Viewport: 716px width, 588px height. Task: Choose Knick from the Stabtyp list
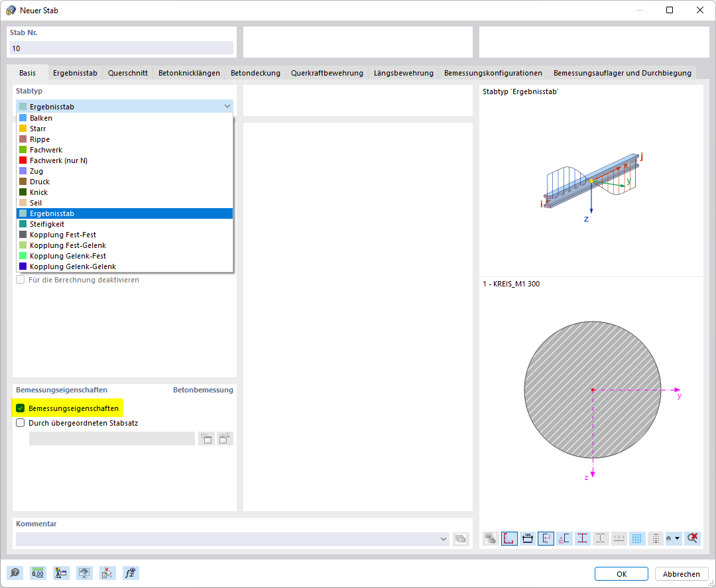(125, 192)
